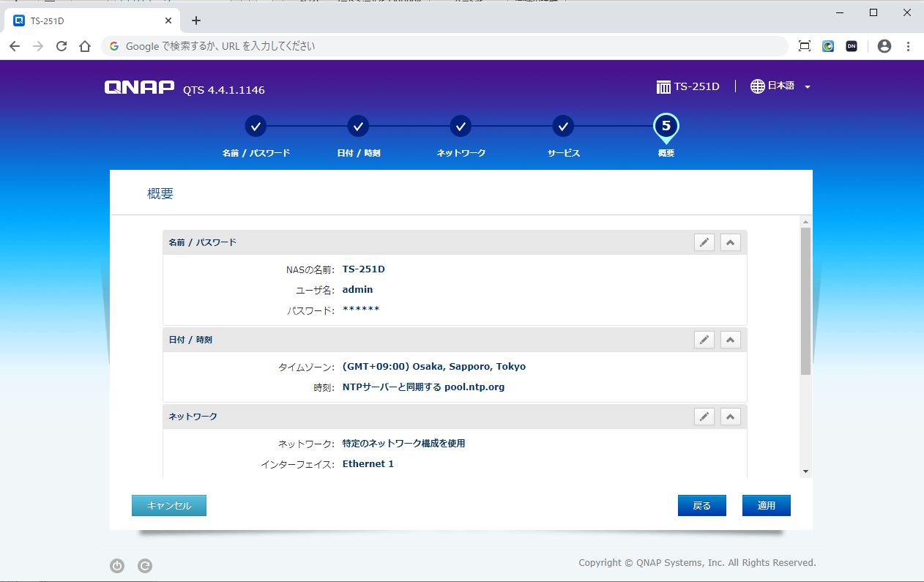The width and height of the screenshot is (924, 582).
Task: Open the Chrome profile icon
Action: 884,46
